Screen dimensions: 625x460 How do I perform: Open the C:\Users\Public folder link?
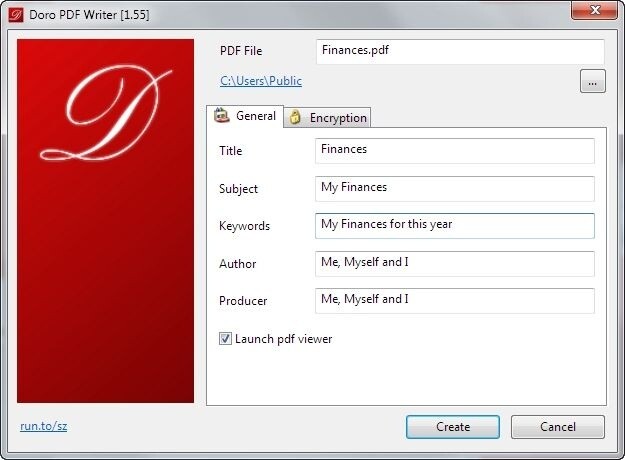[x=261, y=81]
